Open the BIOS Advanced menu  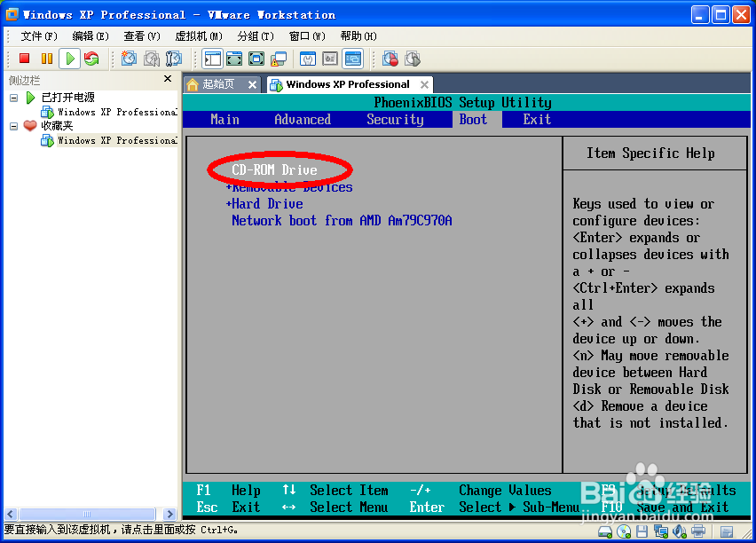coord(303,120)
